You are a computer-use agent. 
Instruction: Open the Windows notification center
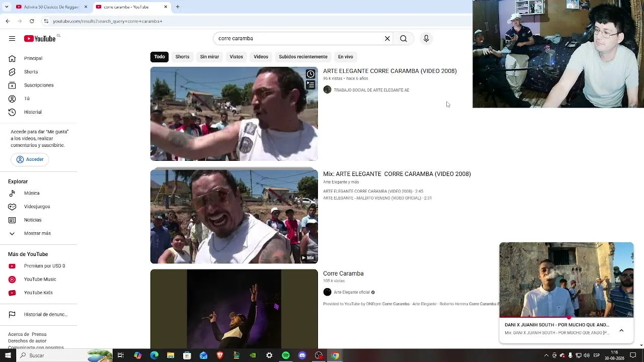pos(633,355)
